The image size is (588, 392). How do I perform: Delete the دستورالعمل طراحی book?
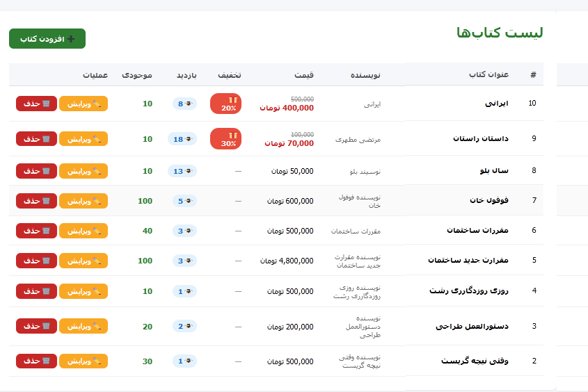click(36, 326)
